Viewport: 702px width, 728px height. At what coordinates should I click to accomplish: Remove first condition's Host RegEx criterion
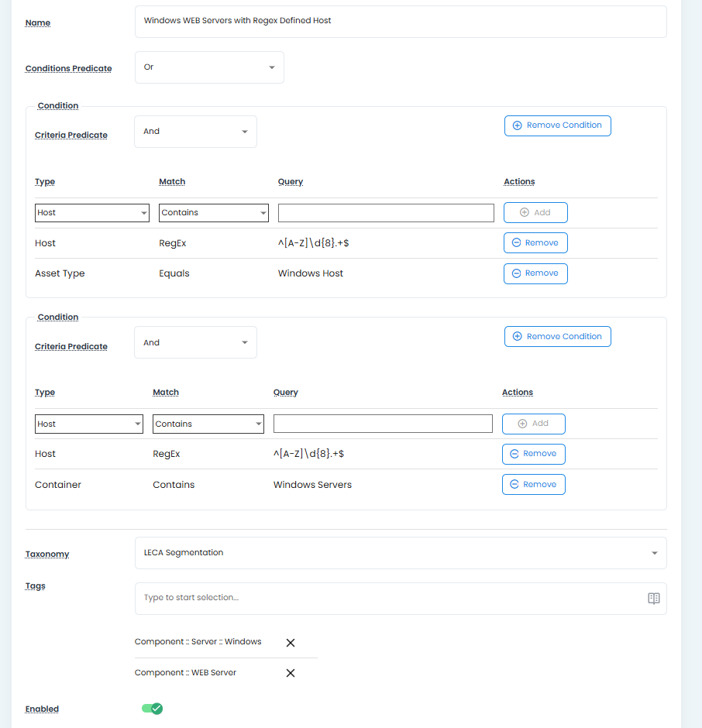[535, 243]
